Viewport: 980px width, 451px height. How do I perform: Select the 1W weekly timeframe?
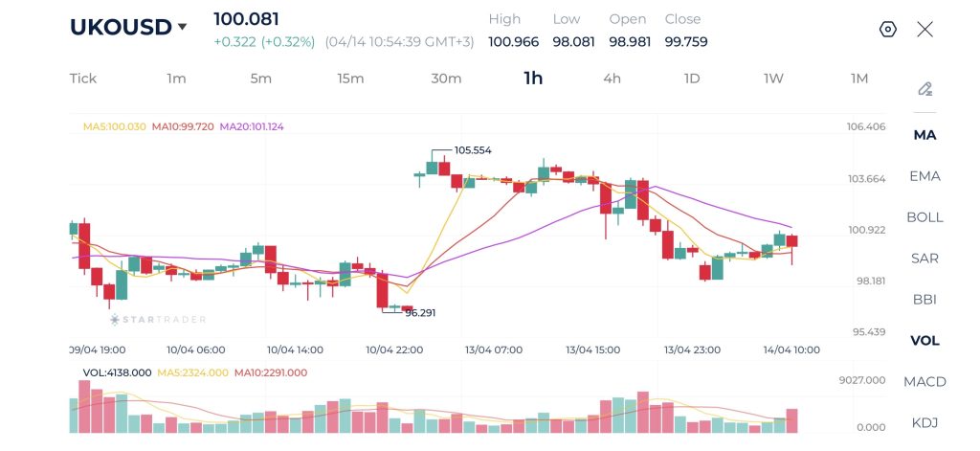[x=773, y=79]
